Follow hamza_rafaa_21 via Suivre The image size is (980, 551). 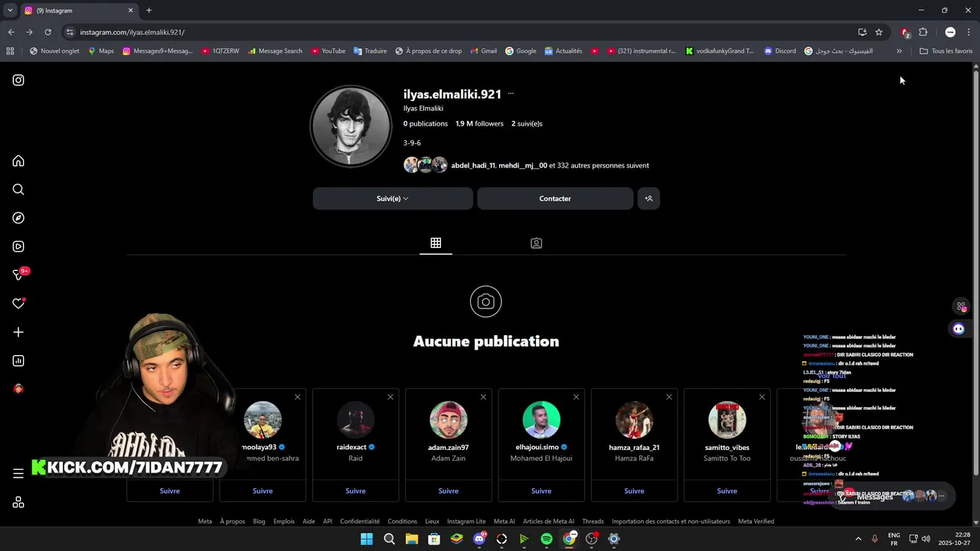[x=634, y=491]
